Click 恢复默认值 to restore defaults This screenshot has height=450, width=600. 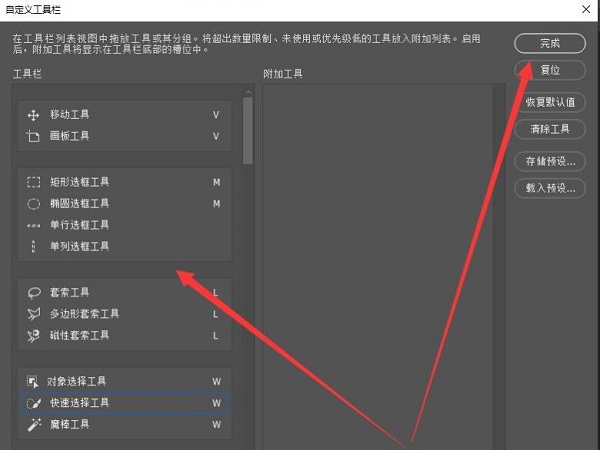(550, 102)
